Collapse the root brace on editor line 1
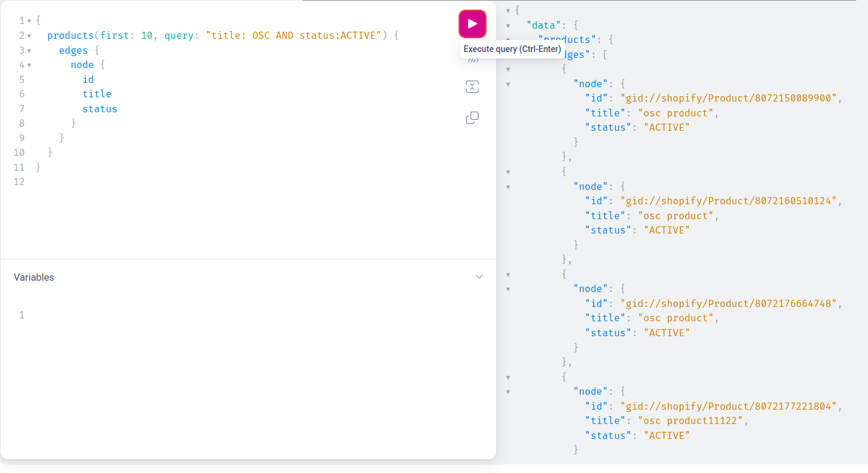This screenshot has height=473, width=868. [x=29, y=21]
